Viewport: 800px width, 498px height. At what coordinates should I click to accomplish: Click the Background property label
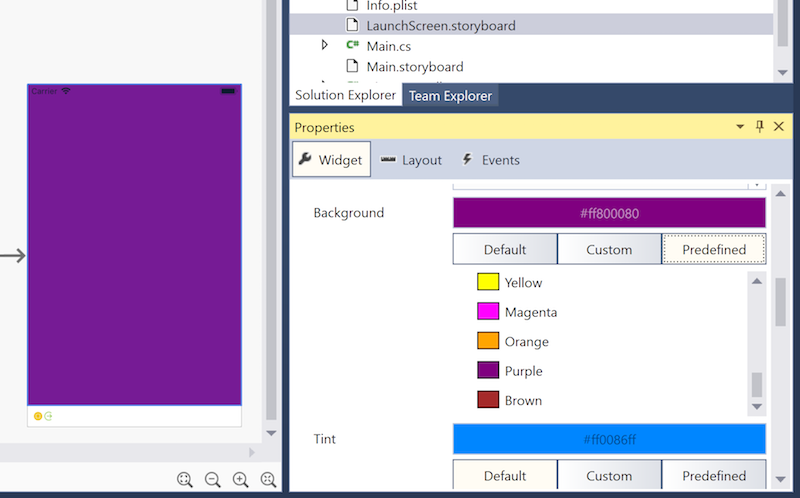pyautogui.click(x=348, y=213)
